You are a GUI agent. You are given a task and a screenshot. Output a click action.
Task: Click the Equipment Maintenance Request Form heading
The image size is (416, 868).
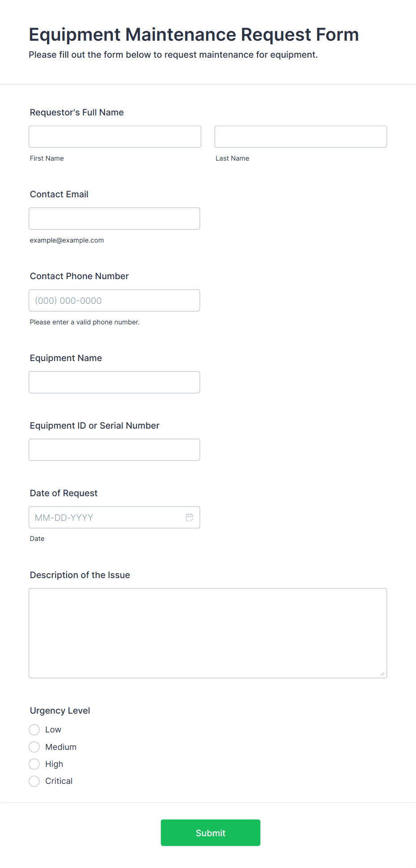coord(194,34)
